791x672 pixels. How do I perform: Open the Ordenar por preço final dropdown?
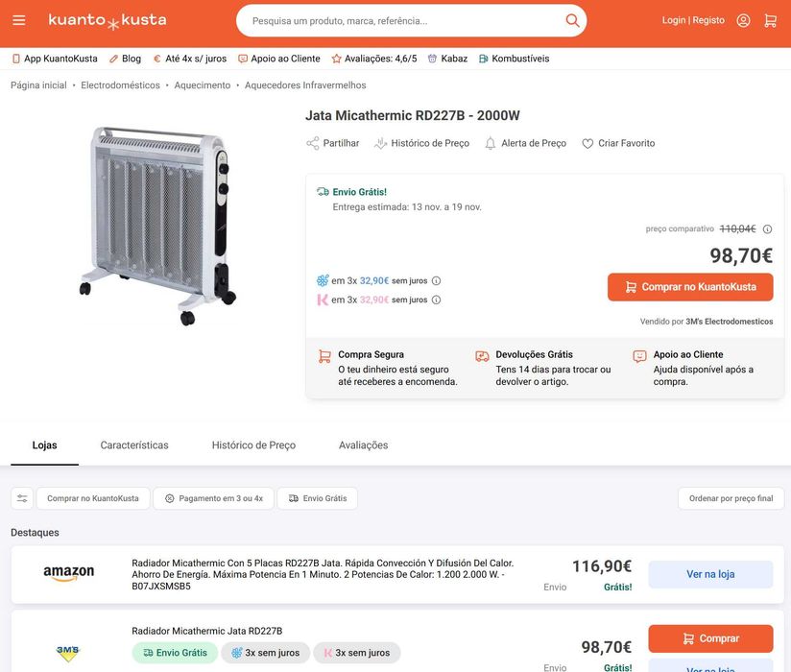tap(731, 498)
